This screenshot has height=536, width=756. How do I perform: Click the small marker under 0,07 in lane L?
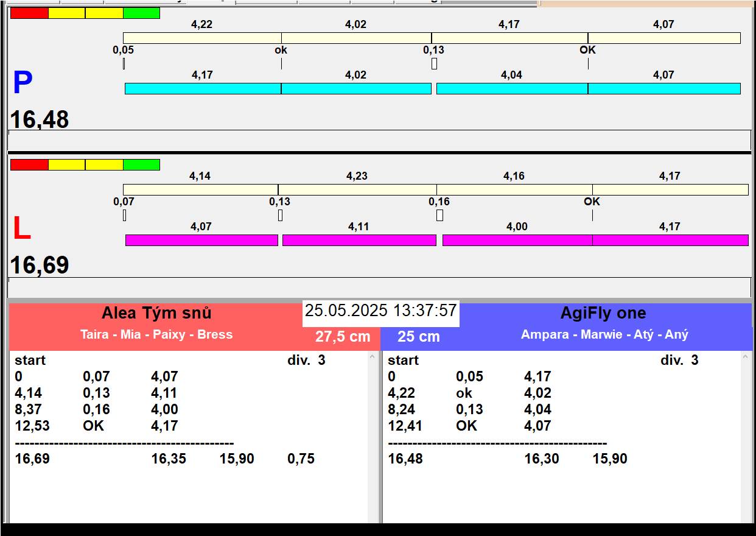124,216
